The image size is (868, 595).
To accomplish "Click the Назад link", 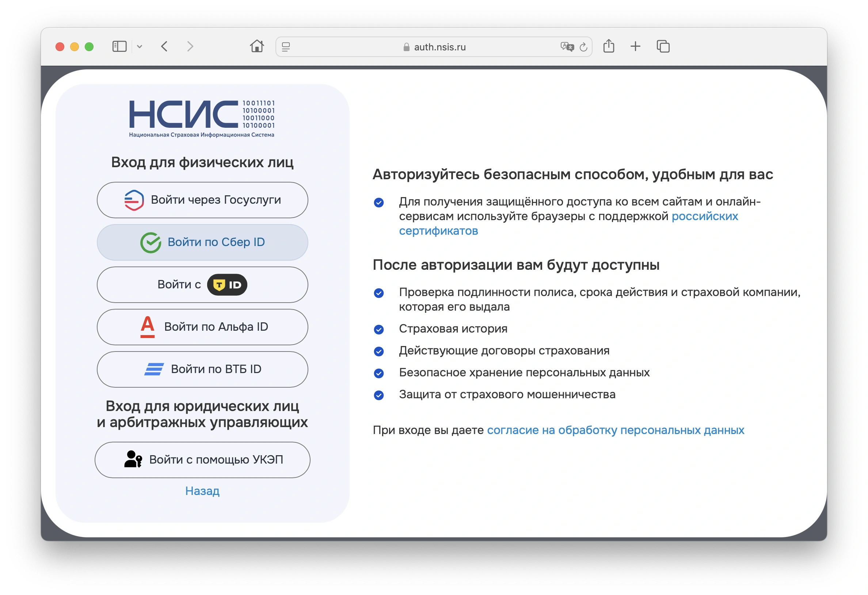I will point(202,491).
